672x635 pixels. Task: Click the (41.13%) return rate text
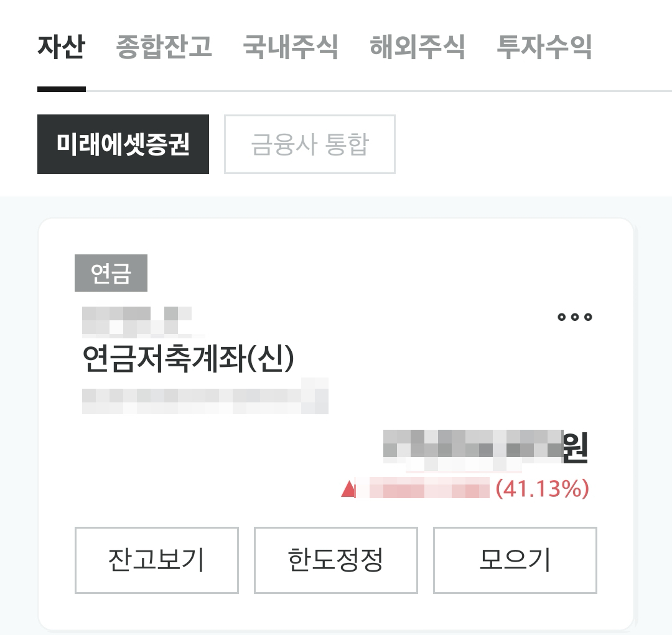pos(542,488)
